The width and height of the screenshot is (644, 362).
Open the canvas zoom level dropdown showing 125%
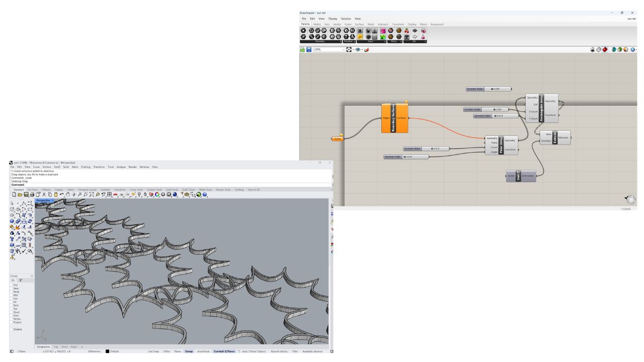point(343,50)
